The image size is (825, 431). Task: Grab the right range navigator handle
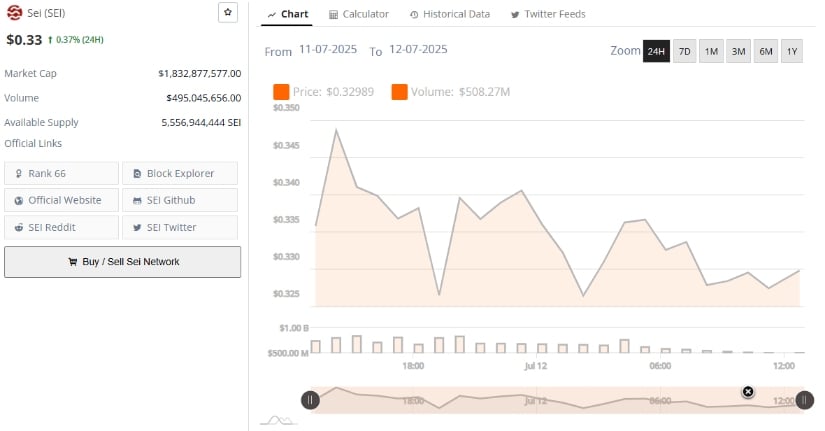tap(804, 400)
